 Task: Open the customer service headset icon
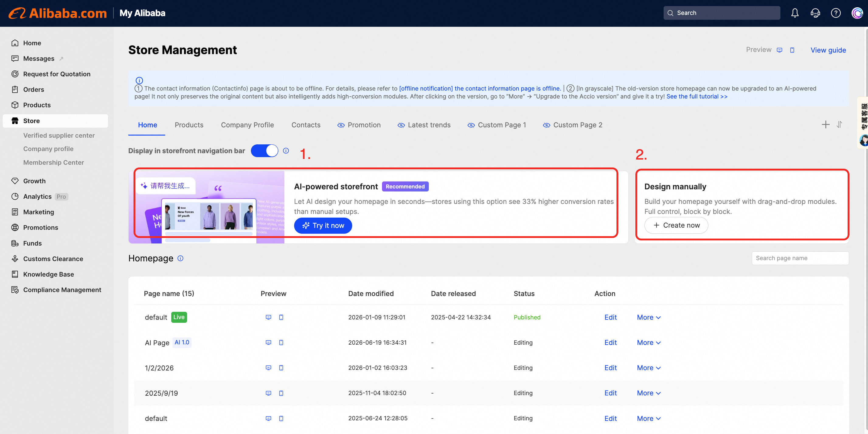coord(815,13)
